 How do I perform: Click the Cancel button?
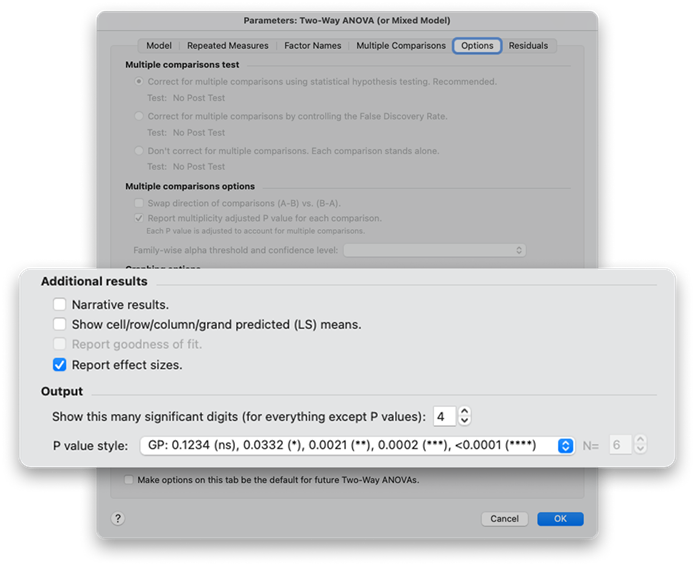[x=504, y=519]
